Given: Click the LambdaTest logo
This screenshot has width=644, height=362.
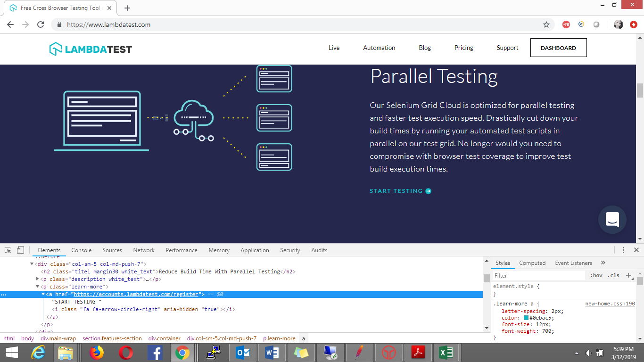Looking at the screenshot, I should (x=91, y=49).
